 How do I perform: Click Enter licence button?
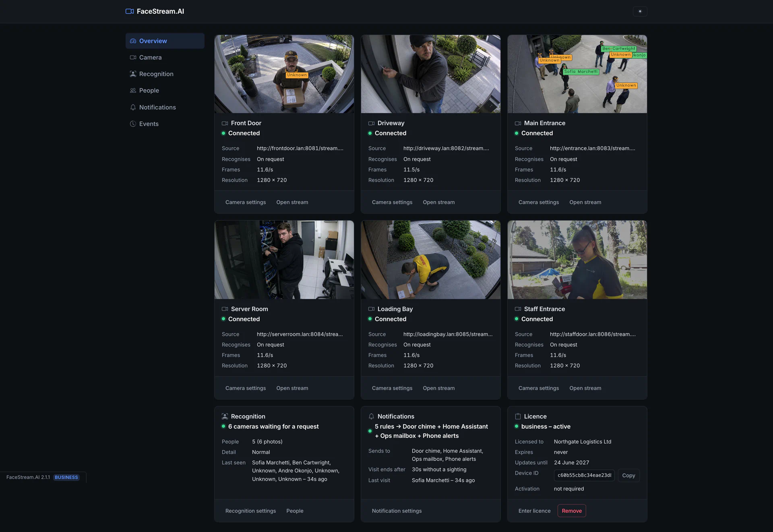[535, 511]
